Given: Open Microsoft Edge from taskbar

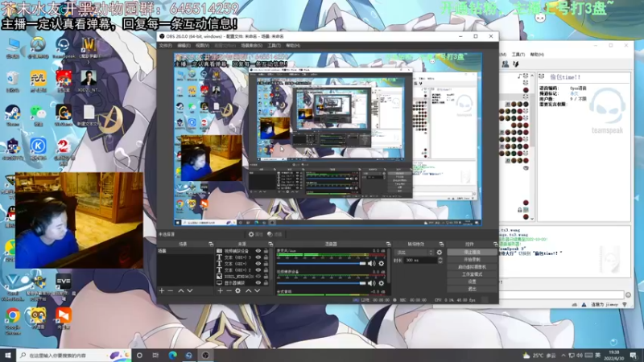Looking at the screenshot, I should (172, 355).
